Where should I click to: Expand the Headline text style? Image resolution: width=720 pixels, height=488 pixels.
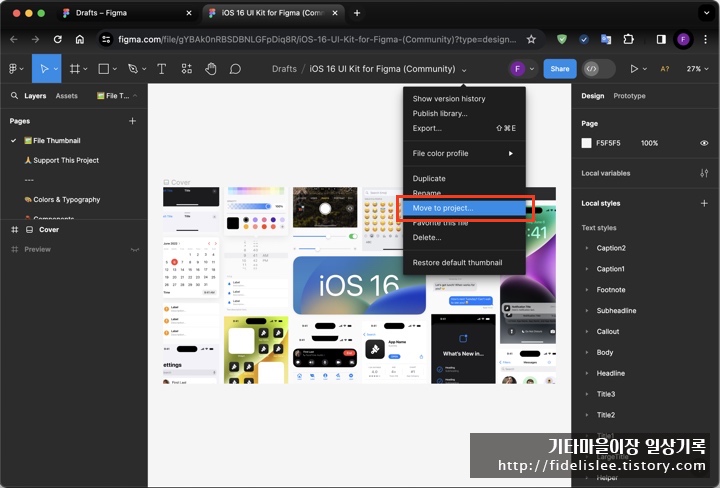(x=587, y=373)
